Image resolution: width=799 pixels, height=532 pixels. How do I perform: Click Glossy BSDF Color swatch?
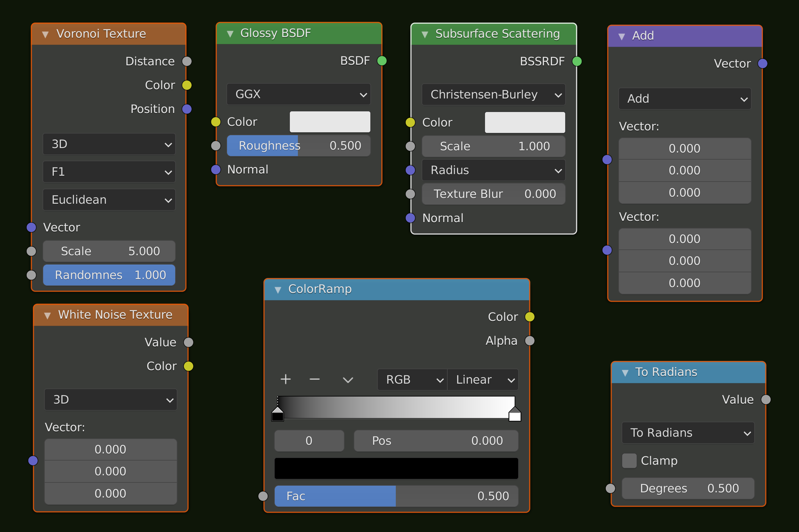[x=330, y=122]
